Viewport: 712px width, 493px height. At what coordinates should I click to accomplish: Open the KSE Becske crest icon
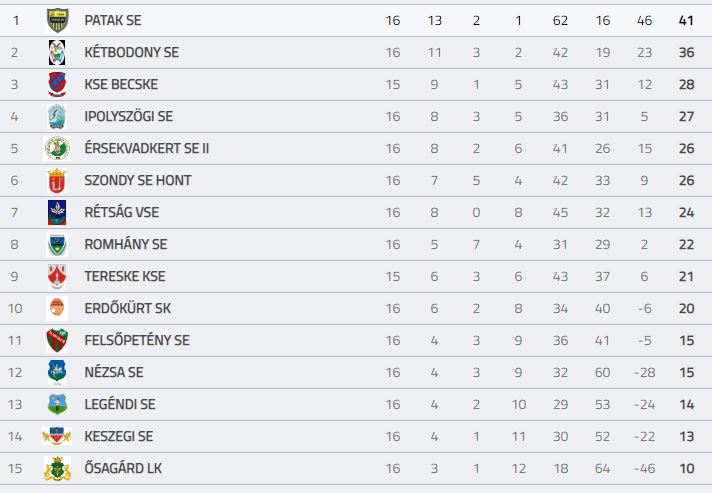(x=57, y=84)
